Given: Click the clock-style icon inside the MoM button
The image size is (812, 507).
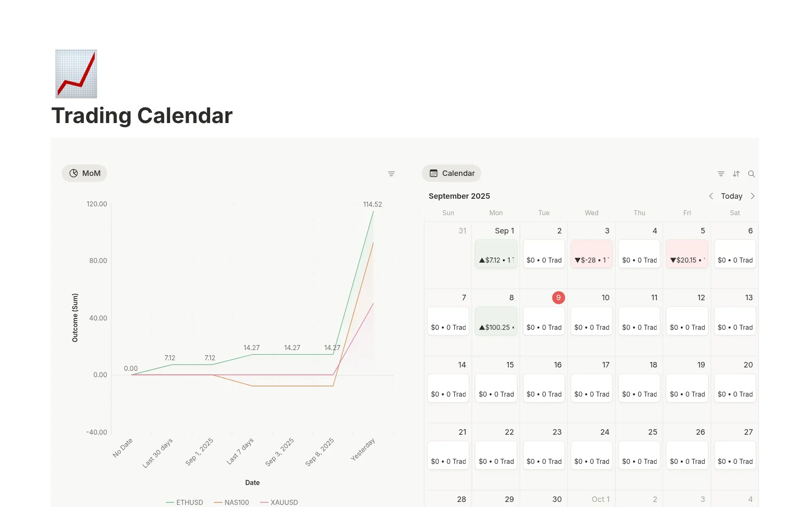Looking at the screenshot, I should [x=74, y=173].
